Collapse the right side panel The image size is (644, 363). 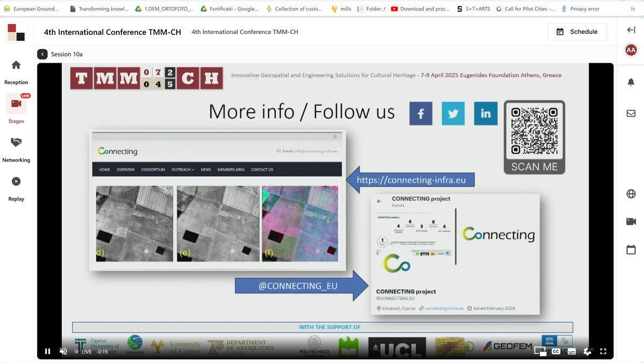click(x=631, y=30)
